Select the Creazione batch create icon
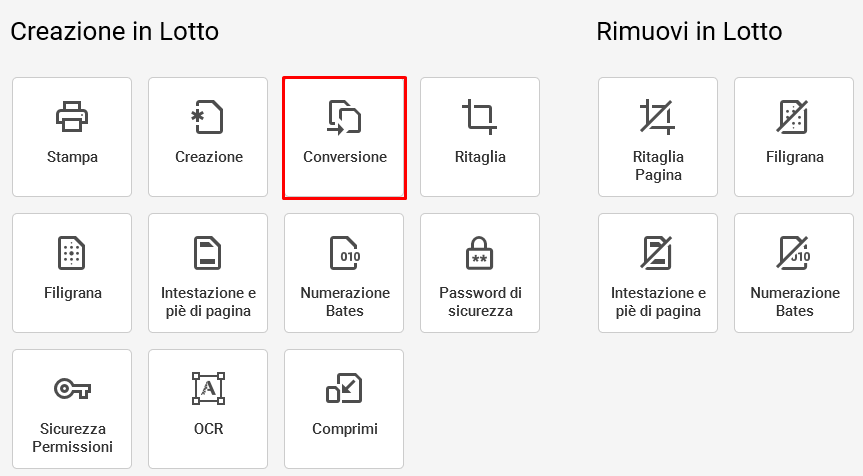The width and height of the screenshot is (863, 476). click(208, 117)
